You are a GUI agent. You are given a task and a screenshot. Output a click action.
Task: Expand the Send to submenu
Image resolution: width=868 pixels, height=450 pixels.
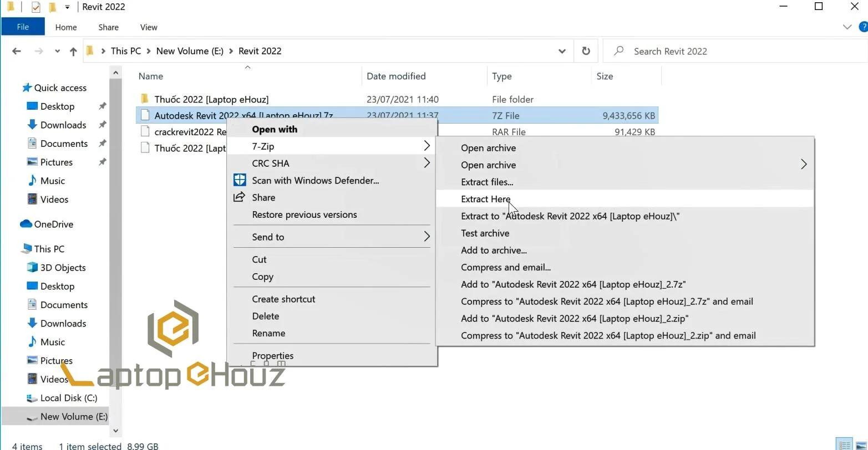click(332, 237)
